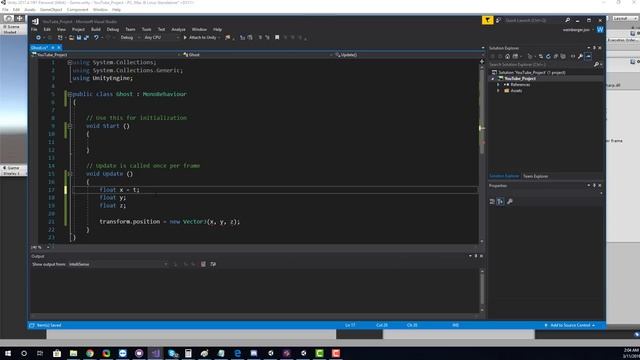Click on the transform.position code line
This screenshot has height=360, width=640.
169,222
